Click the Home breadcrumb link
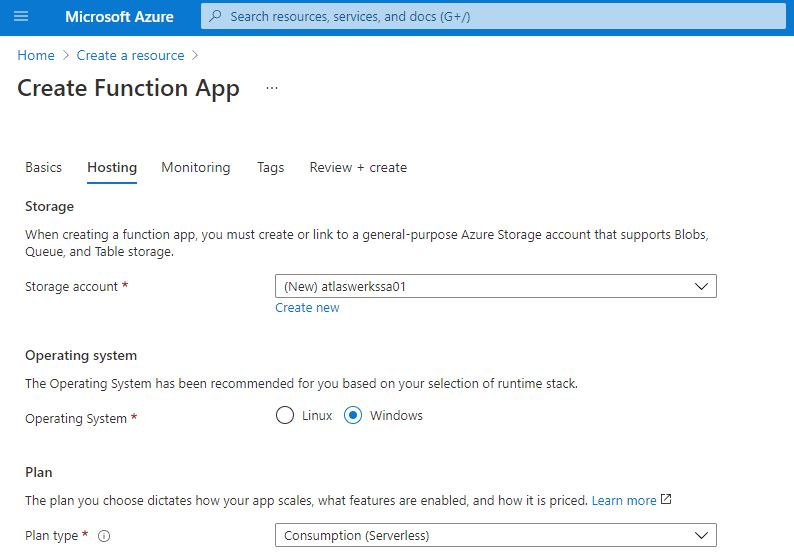Viewport: 794px width, 560px height. [36, 55]
